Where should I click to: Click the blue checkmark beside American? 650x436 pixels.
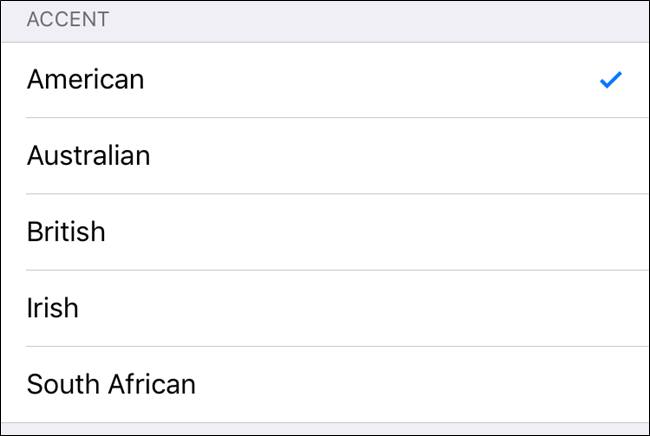click(x=611, y=80)
